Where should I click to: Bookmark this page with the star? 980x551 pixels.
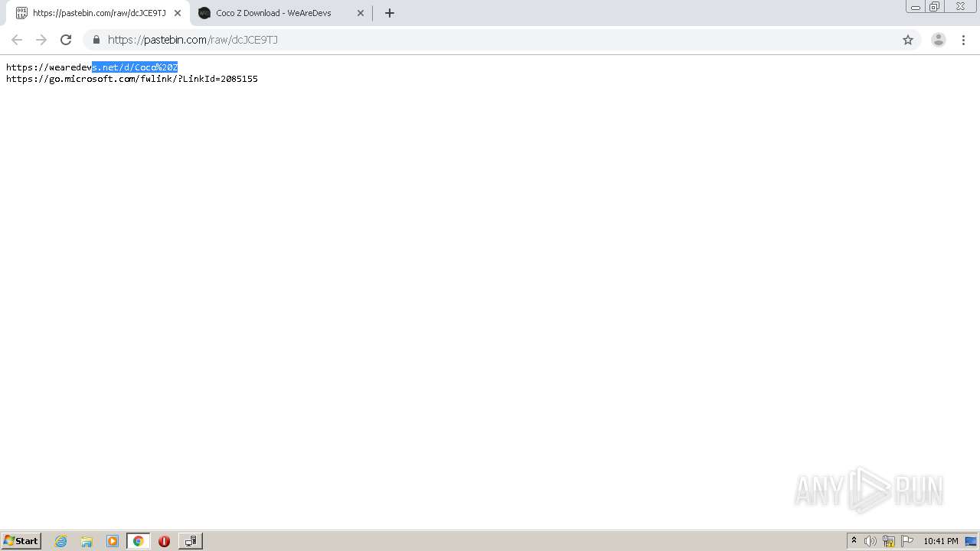pos(908,40)
